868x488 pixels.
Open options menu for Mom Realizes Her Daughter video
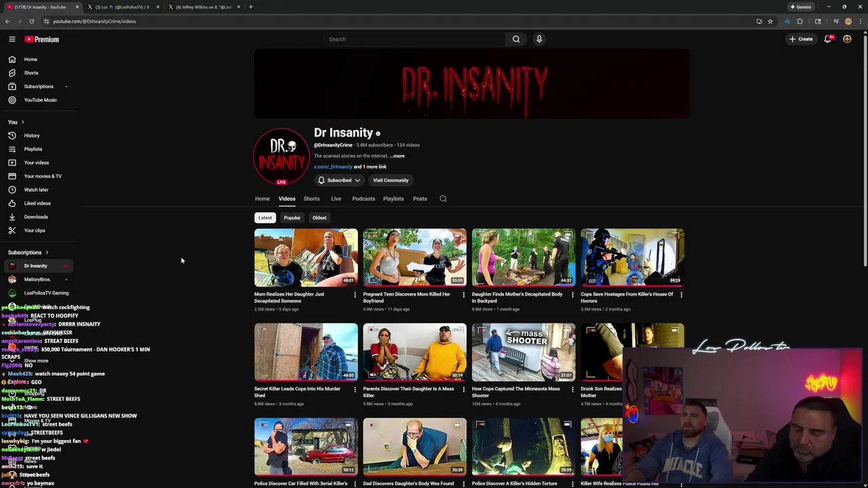pyautogui.click(x=355, y=295)
